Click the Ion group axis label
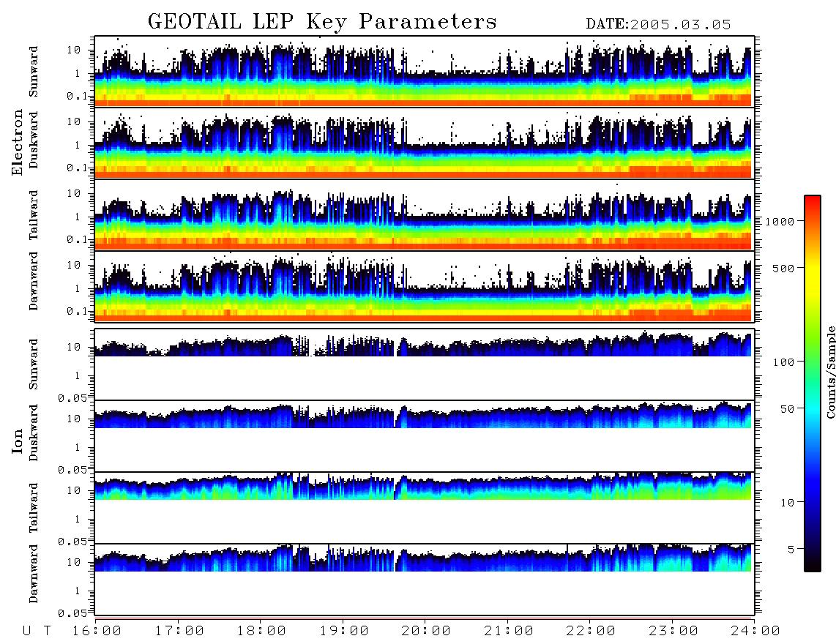Screen dimensions: 836x644 click(x=18, y=441)
